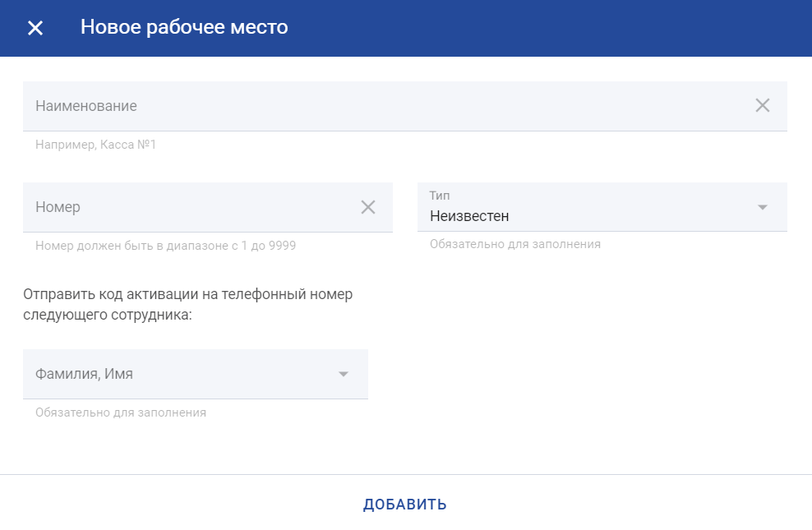Click the blue header bar
This screenshot has width=812, height=530.
pyautogui.click(x=406, y=28)
